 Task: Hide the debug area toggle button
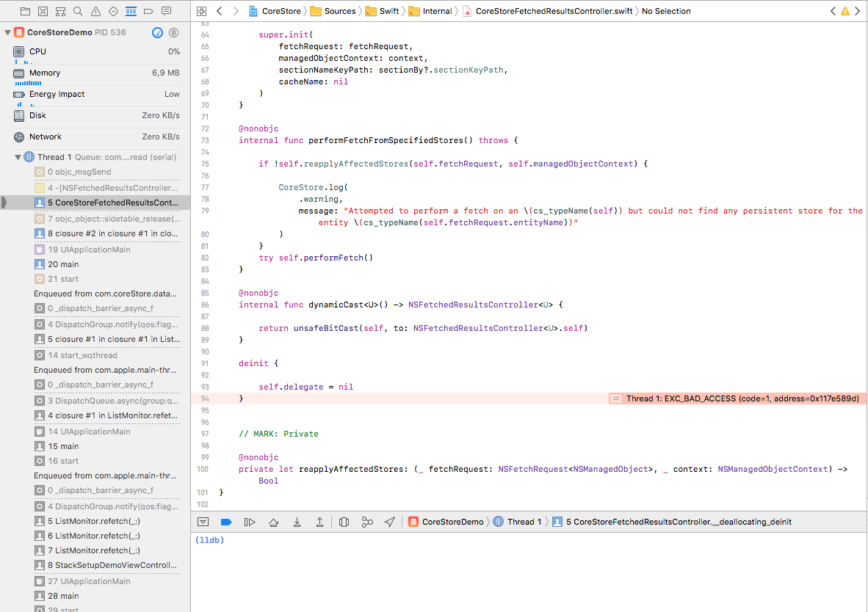click(203, 522)
